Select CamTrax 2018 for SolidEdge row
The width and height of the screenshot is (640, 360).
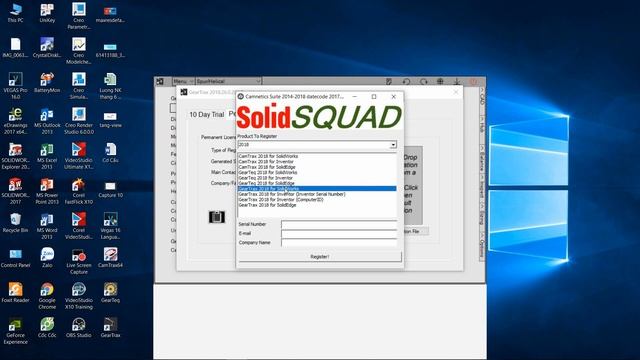point(317,167)
